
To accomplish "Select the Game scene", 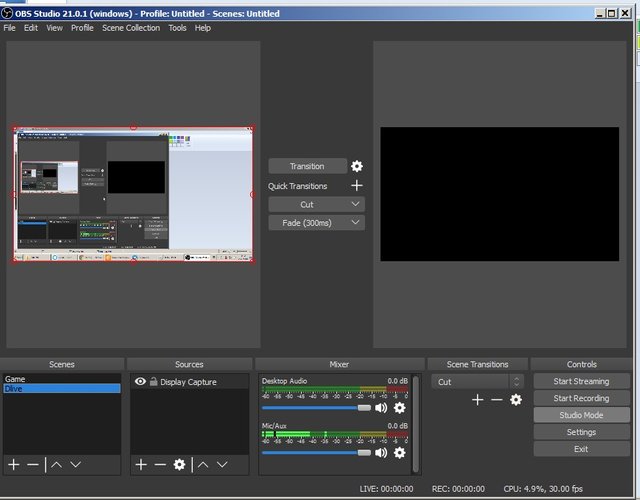I will tap(62, 379).
